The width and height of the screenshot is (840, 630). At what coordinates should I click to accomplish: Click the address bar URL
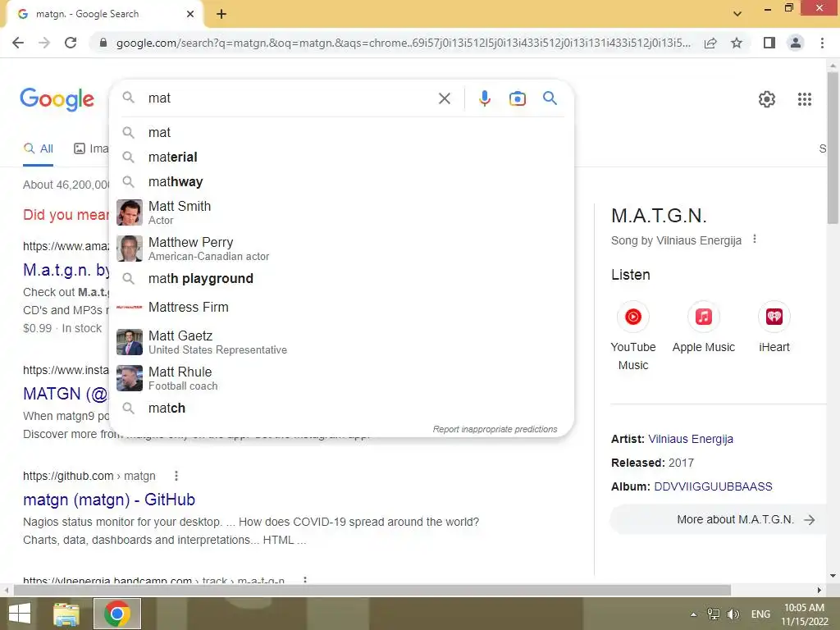(403, 43)
